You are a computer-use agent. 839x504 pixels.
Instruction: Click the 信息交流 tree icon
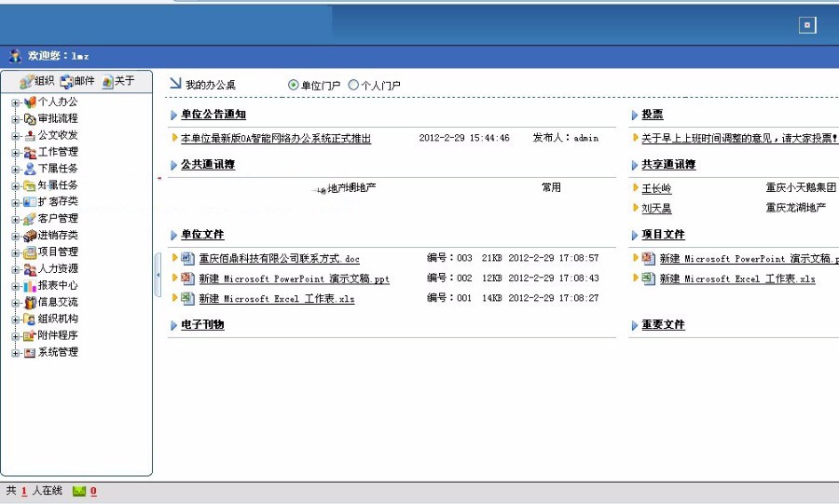(30, 303)
